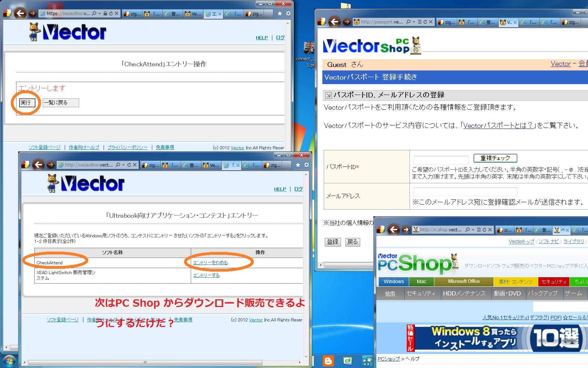Open the プライバシーポリシー link in the CheckAttend entry window
Viewport: 588px width, 368px height.
pos(127,147)
